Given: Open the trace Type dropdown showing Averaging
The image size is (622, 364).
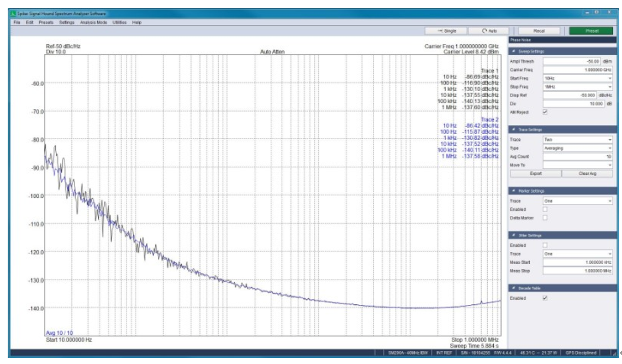Looking at the screenshot, I should click(x=577, y=148).
